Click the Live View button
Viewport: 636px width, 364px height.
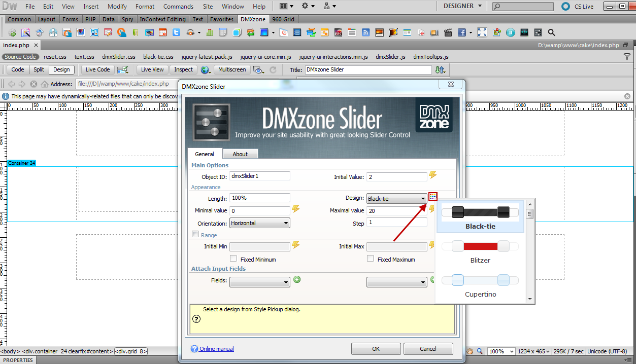pyautogui.click(x=152, y=70)
